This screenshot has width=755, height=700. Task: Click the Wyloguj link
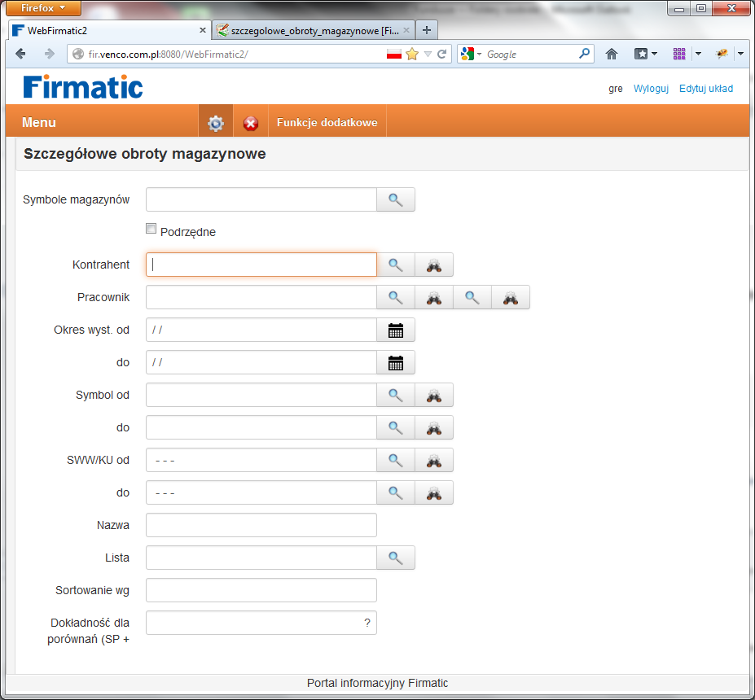[x=651, y=88]
